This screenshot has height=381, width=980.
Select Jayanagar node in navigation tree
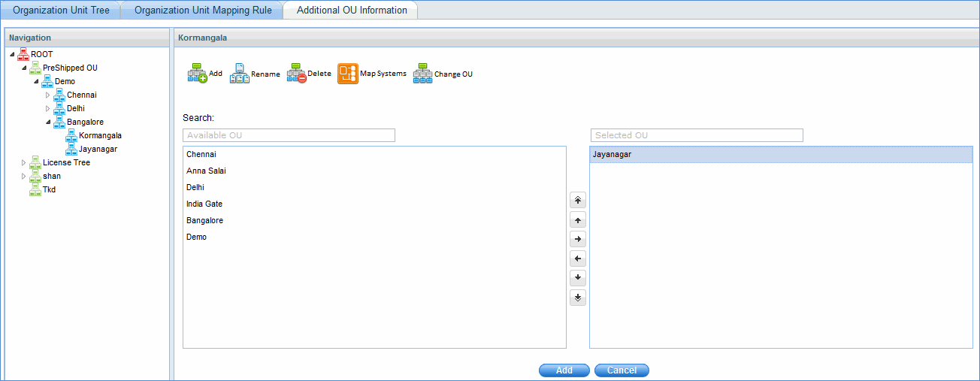tap(98, 150)
